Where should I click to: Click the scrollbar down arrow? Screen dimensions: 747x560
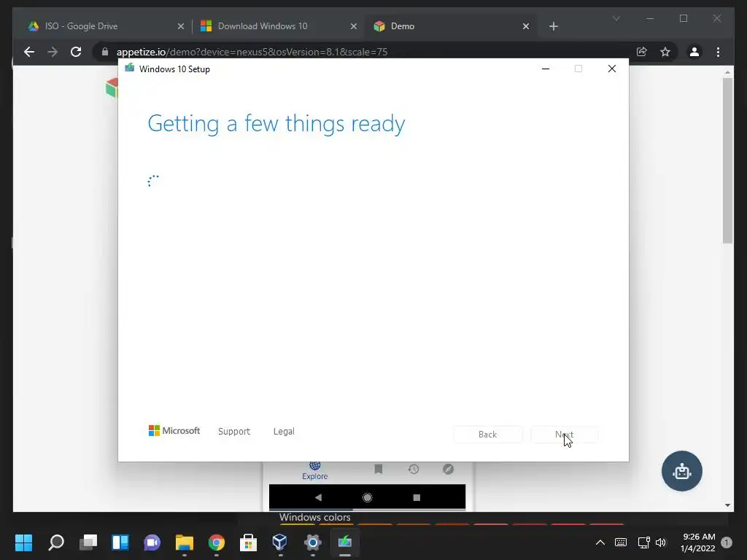[727, 505]
